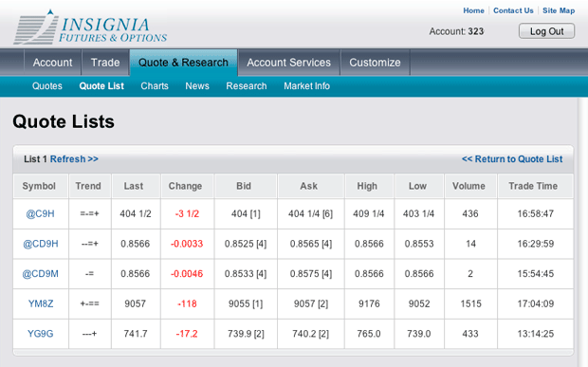The width and height of the screenshot is (588, 367).
Task: Click the volume value 1515
Action: (470, 303)
